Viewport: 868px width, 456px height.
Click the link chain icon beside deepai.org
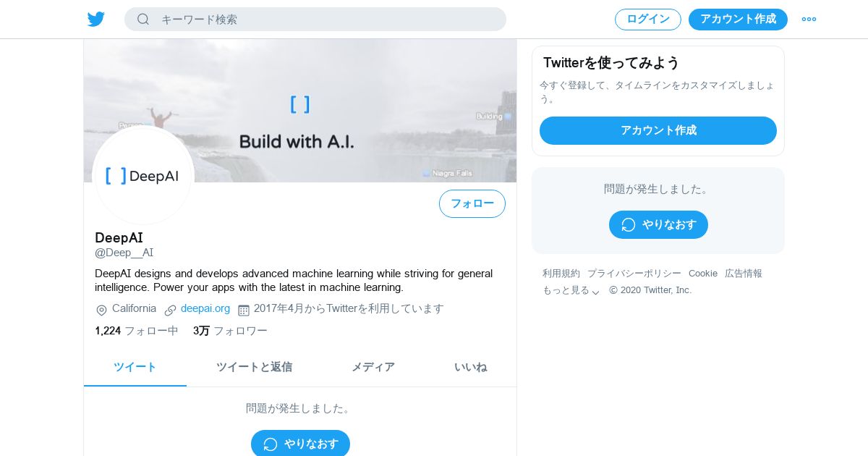[x=170, y=310]
